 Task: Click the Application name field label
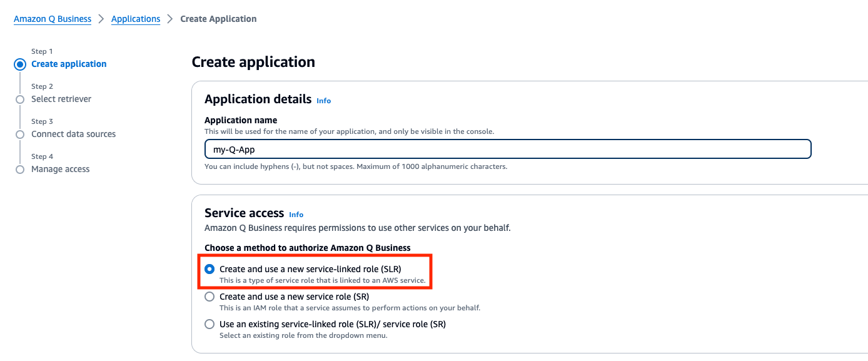point(241,120)
